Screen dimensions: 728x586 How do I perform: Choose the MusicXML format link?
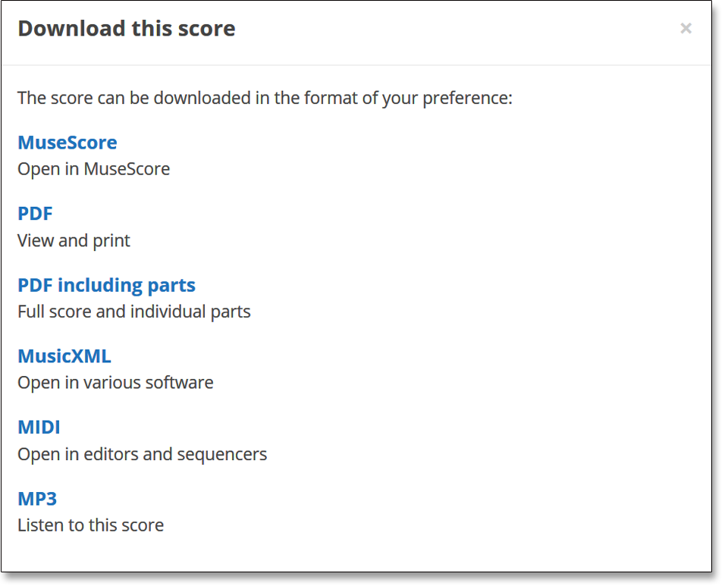pos(64,356)
